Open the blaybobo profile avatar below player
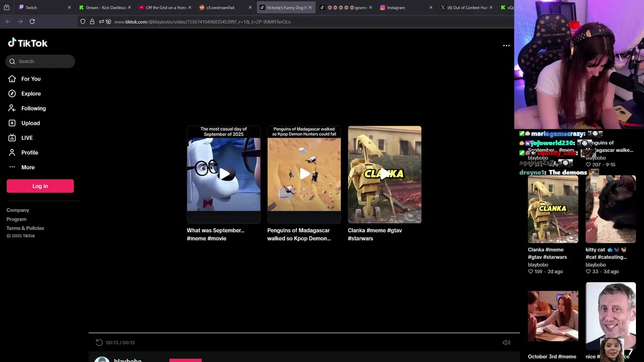Screen dimensions: 644x362 [102, 359]
